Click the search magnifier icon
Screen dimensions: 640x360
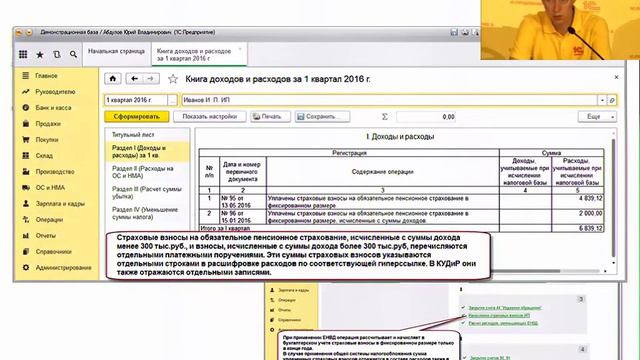(73, 54)
